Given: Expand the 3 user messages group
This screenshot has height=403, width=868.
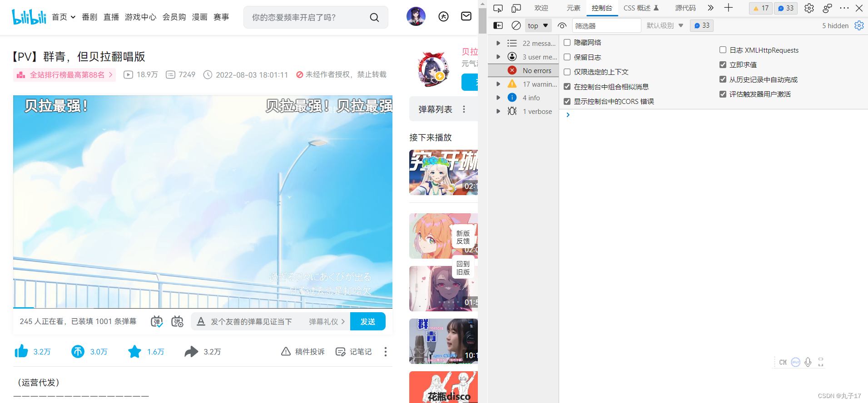Looking at the screenshot, I should pos(498,57).
